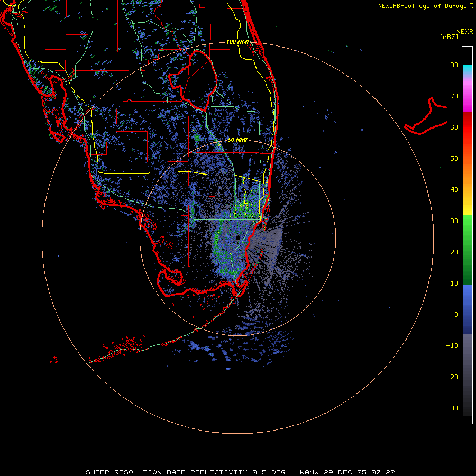This screenshot has width=476, height=476.
Task: Click the 70 dBZ scale value
Action: click(454, 96)
